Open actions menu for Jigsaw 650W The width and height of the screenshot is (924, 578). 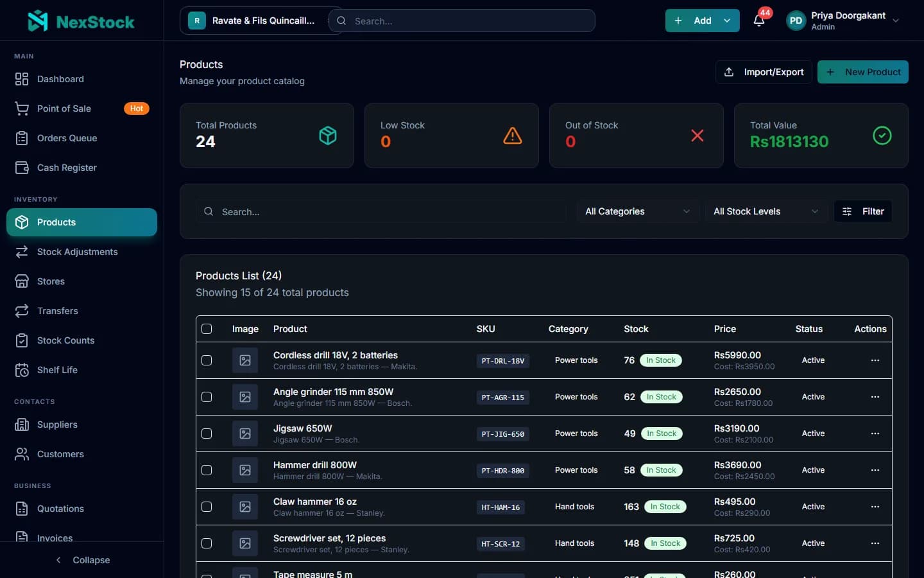[875, 433]
